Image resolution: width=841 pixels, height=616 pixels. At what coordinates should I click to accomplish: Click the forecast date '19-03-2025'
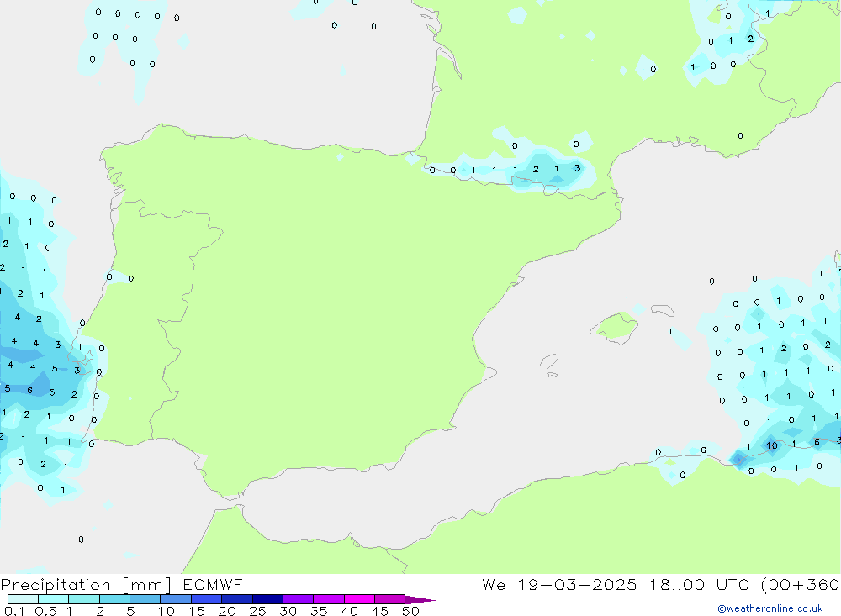click(578, 584)
